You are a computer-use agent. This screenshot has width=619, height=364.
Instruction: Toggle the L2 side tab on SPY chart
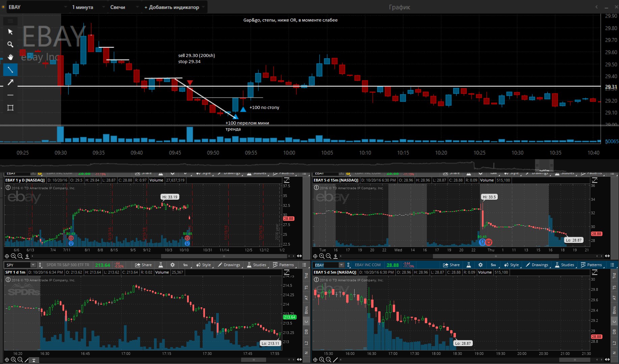pyautogui.click(x=306, y=343)
